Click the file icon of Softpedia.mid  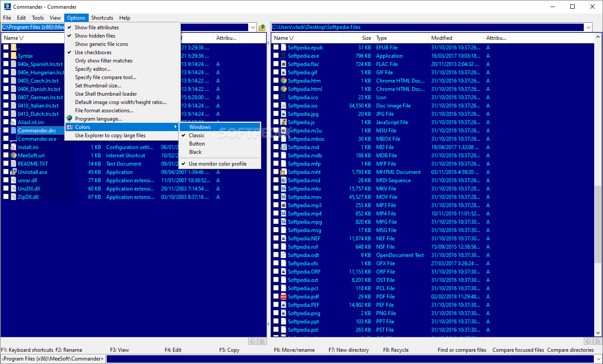(284, 180)
